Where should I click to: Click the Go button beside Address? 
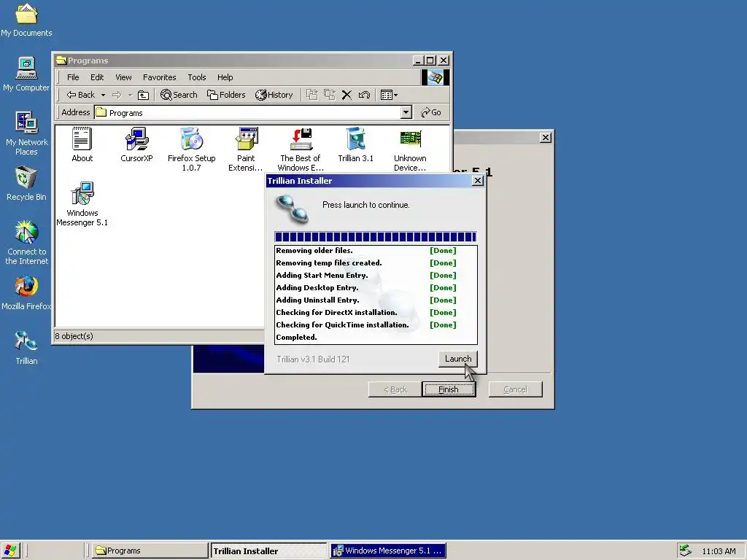431,112
